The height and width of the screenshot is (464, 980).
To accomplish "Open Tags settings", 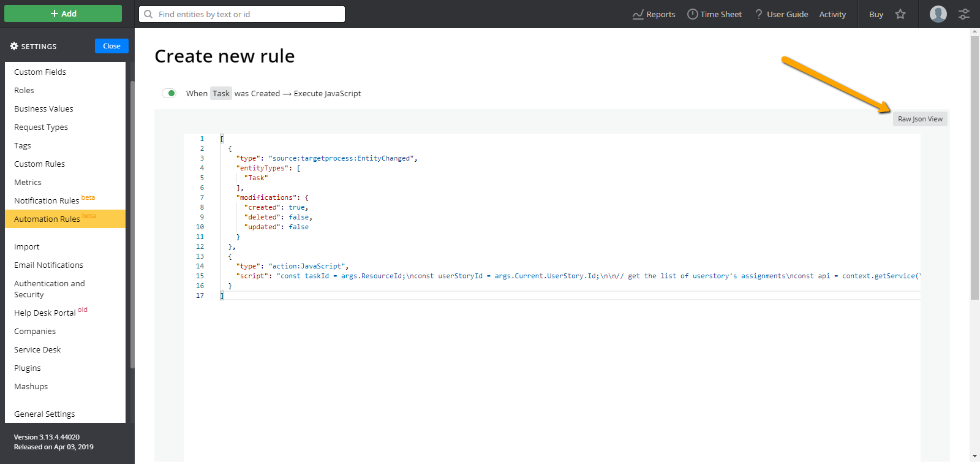I will click(x=65, y=145).
